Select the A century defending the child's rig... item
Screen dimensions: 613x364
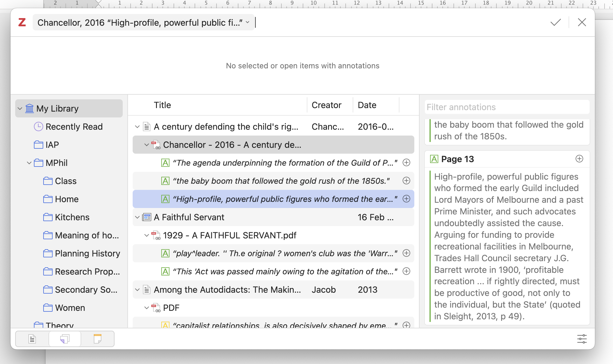pyautogui.click(x=273, y=126)
